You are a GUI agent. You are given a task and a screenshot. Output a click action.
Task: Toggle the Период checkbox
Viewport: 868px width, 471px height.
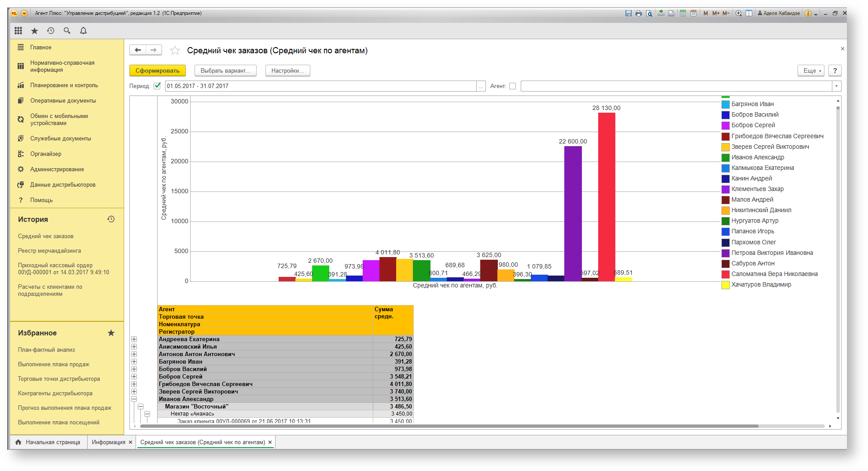(157, 86)
